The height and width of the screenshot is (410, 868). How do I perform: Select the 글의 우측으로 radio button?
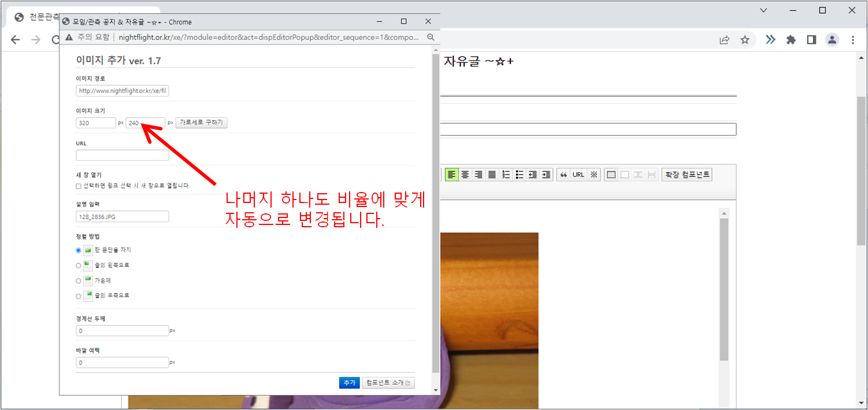coord(79,296)
